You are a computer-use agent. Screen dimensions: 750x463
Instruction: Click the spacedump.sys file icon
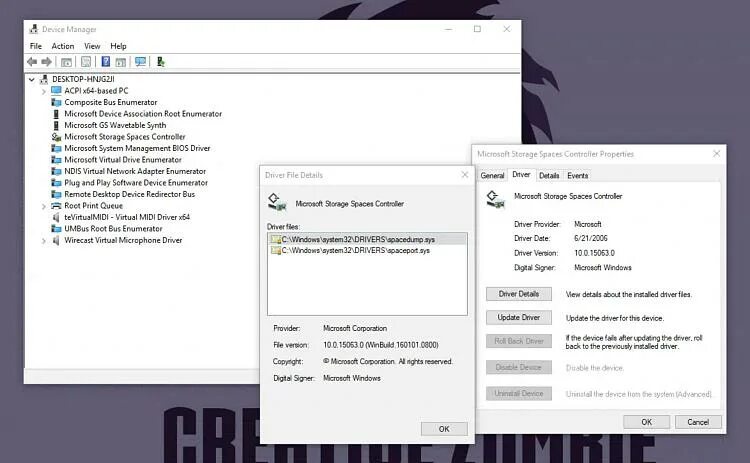click(276, 239)
